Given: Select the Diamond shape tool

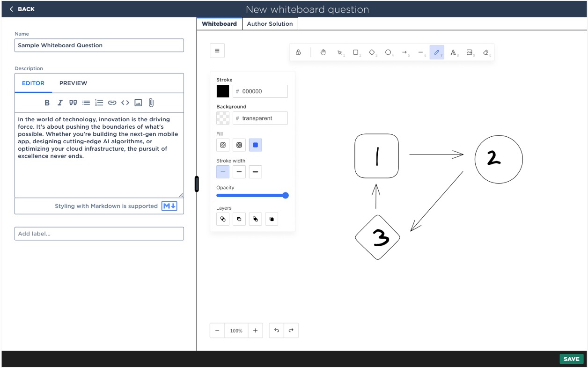Looking at the screenshot, I should pyautogui.click(x=372, y=52).
